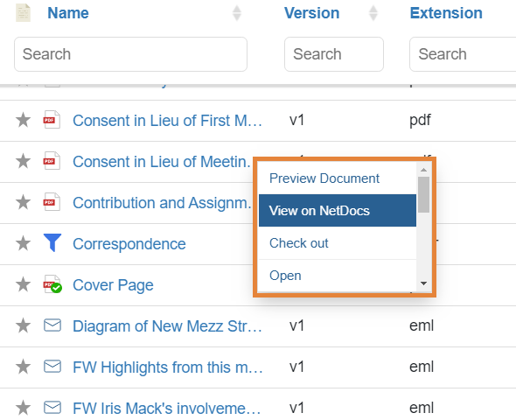
Task: Open the Cover Page document link
Action: click(113, 285)
